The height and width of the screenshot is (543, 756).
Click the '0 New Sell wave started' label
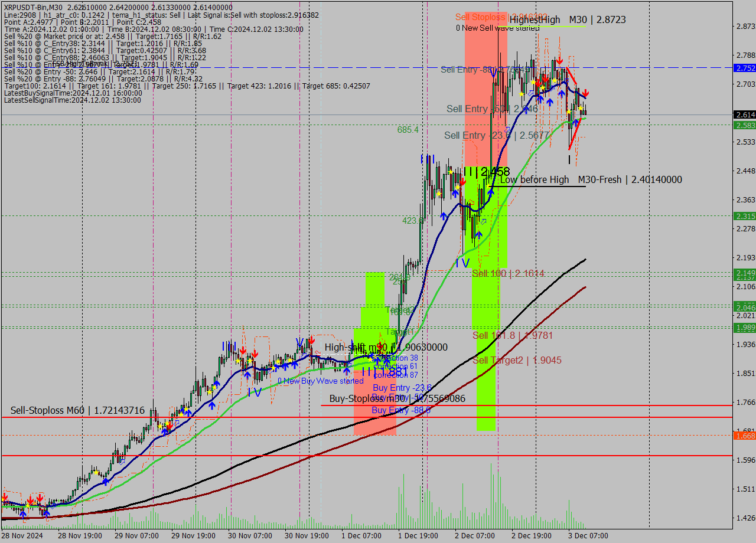click(497, 28)
